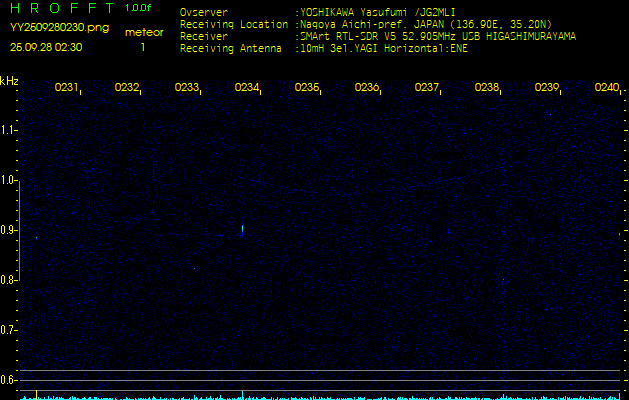
Task: Click the meteor count value 1
Action: coord(143,47)
